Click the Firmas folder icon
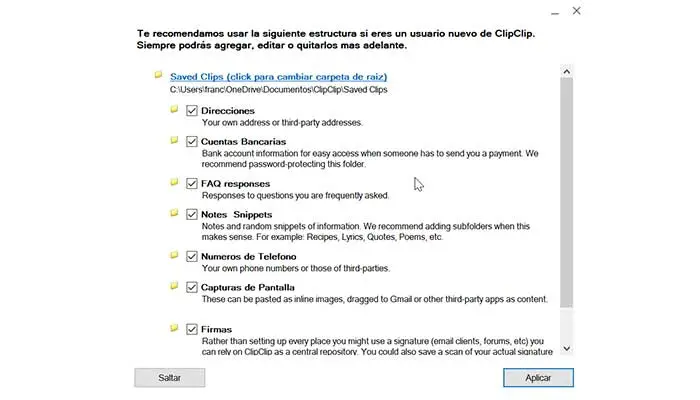The width and height of the screenshot is (700, 400). tap(174, 327)
